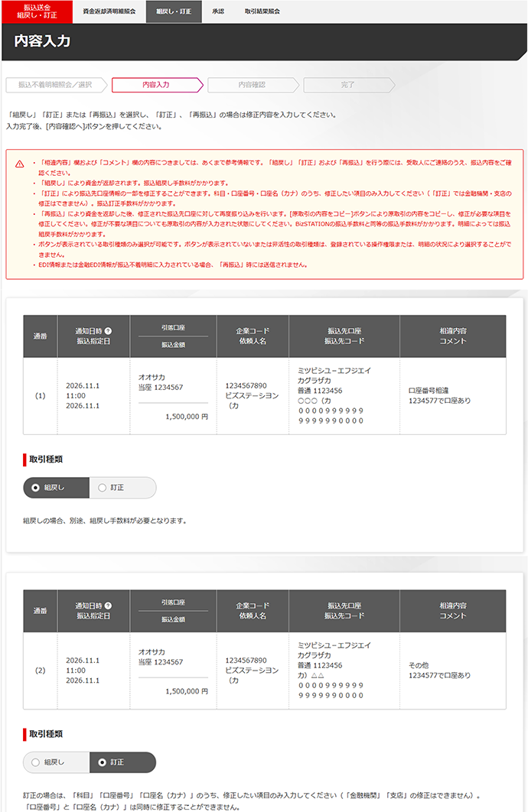Viewport: 528px width, 812px height.
Task: Go to 取引結果照会 tab
Action: click(x=262, y=11)
